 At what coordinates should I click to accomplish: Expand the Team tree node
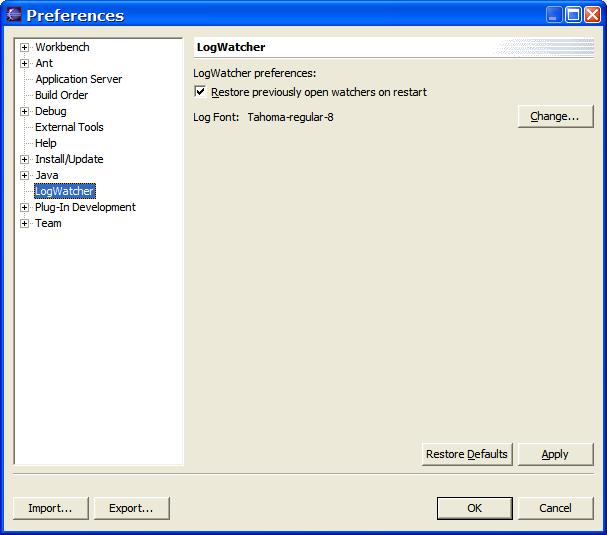[x=25, y=223]
